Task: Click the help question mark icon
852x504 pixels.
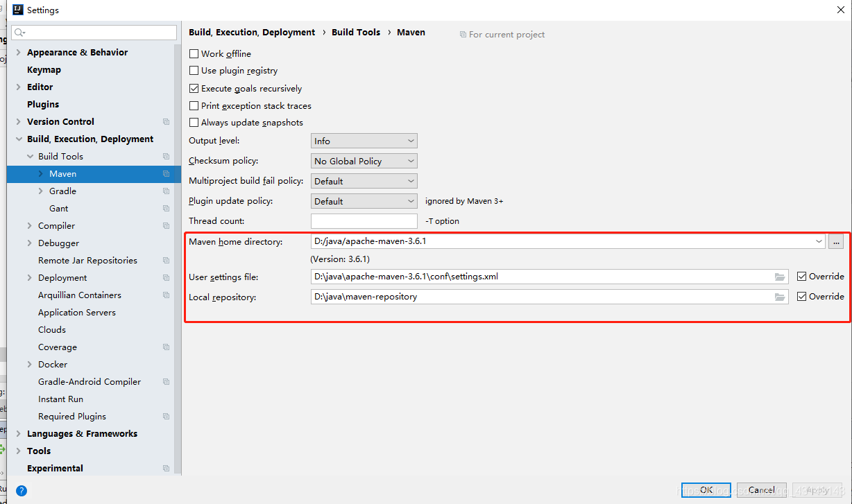Action: coord(22,491)
